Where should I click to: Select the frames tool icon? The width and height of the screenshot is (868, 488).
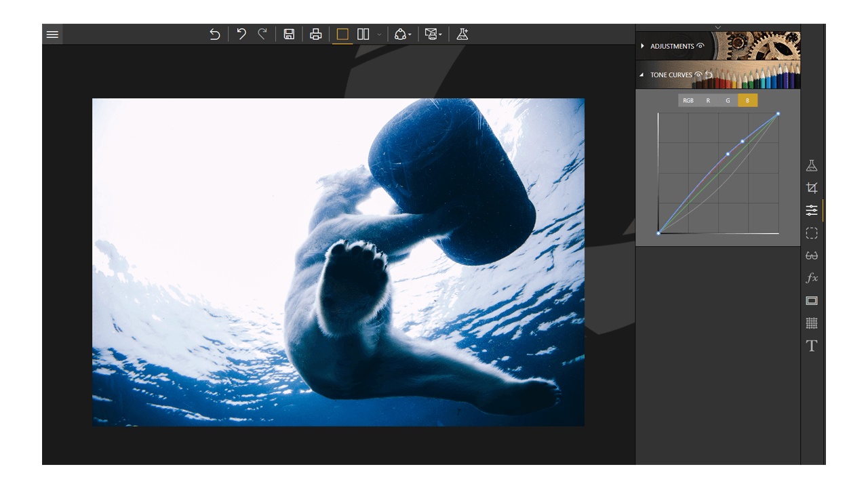point(812,300)
